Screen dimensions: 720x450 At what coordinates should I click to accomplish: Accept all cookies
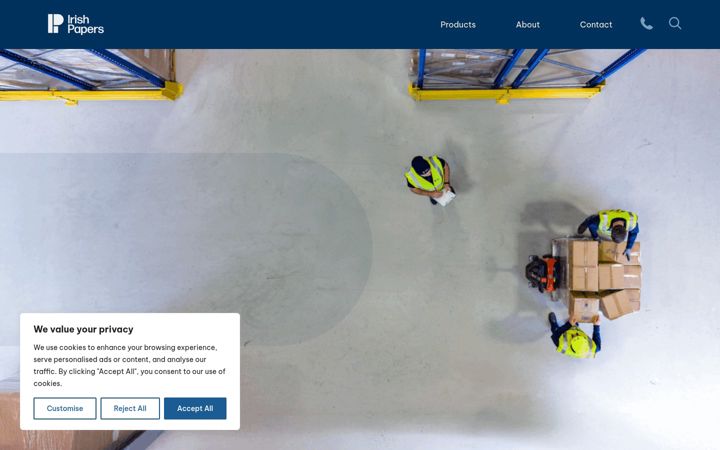click(x=195, y=408)
